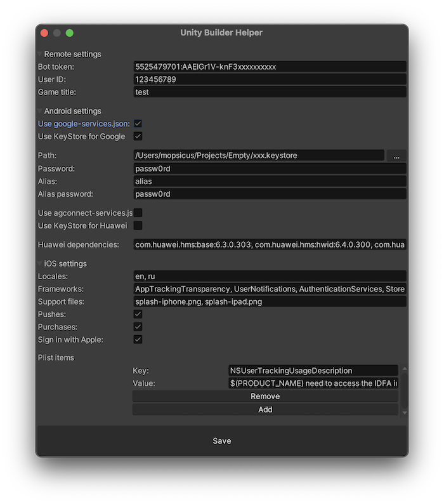Click the Save button
Viewport: 444px width, 504px height.
(221, 441)
